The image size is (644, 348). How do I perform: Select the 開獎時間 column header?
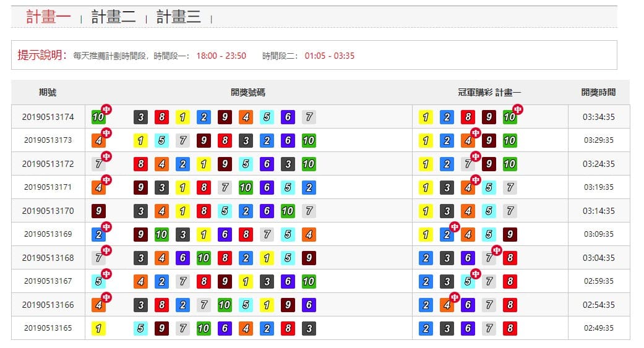coord(598,92)
